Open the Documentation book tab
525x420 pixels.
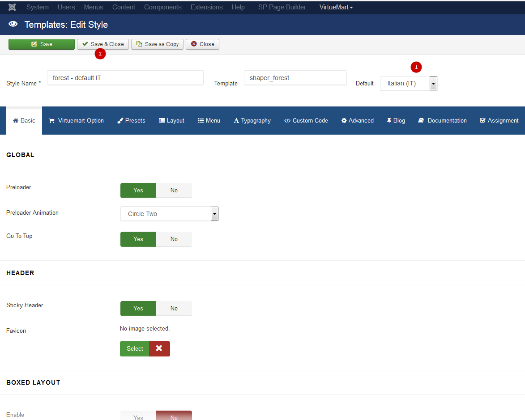pos(442,120)
